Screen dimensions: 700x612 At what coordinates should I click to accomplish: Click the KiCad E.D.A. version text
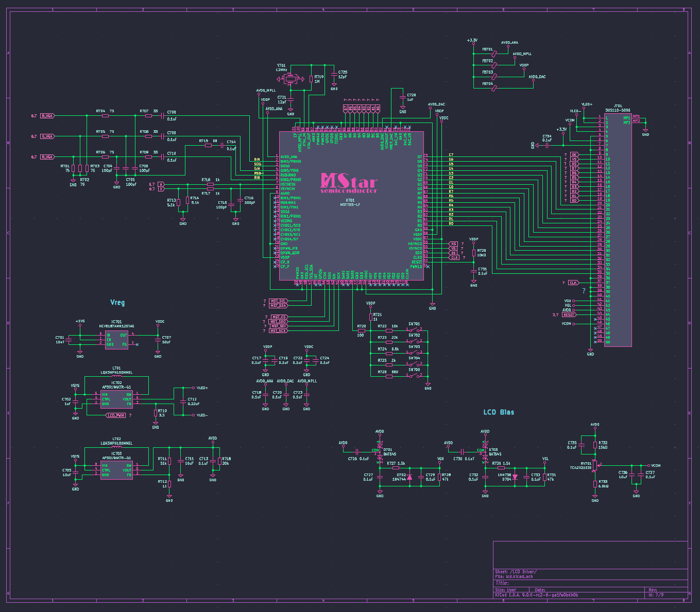point(536,595)
